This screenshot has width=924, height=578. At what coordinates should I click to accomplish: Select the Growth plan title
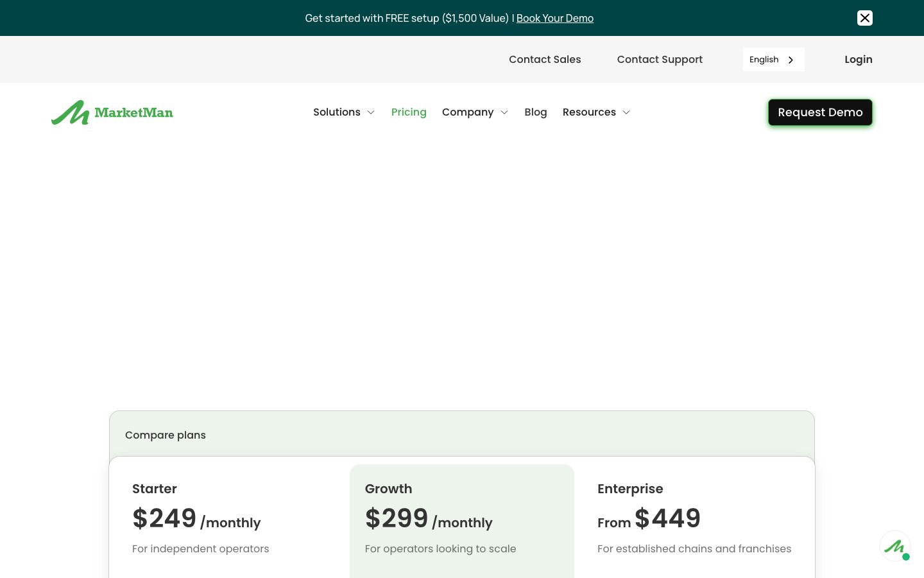pos(388,489)
